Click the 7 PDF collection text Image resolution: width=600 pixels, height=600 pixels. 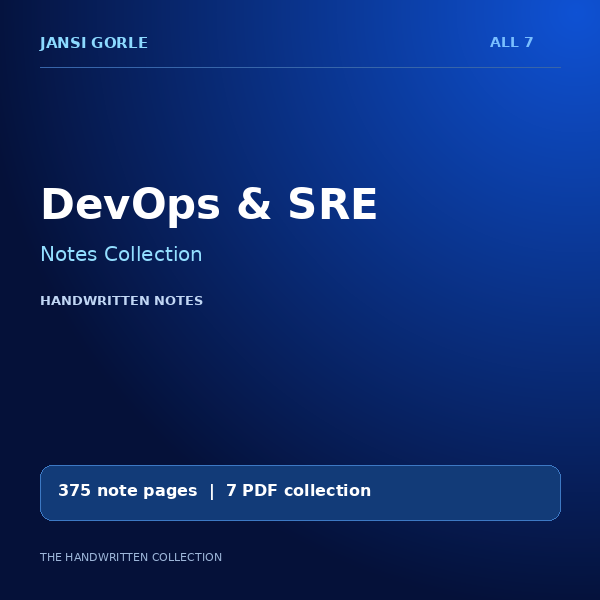298,491
